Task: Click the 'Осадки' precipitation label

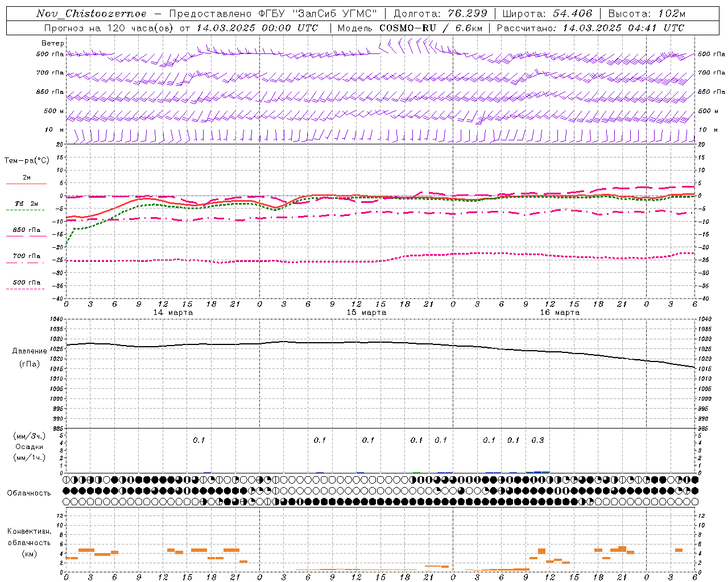Action: tap(30, 447)
